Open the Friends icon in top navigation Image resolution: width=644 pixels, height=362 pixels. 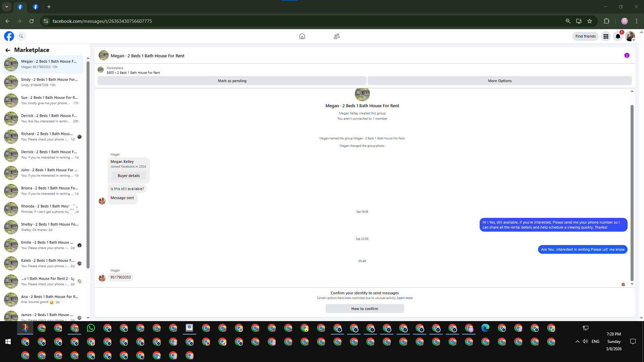(337, 36)
